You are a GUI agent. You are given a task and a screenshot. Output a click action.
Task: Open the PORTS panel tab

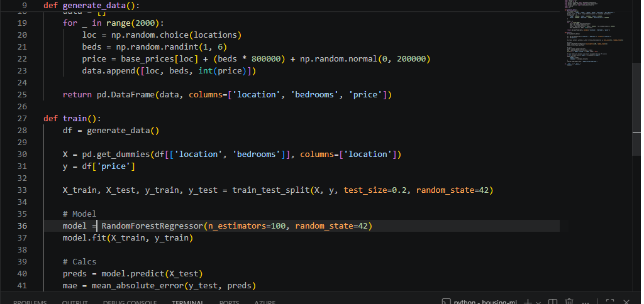[x=229, y=303]
